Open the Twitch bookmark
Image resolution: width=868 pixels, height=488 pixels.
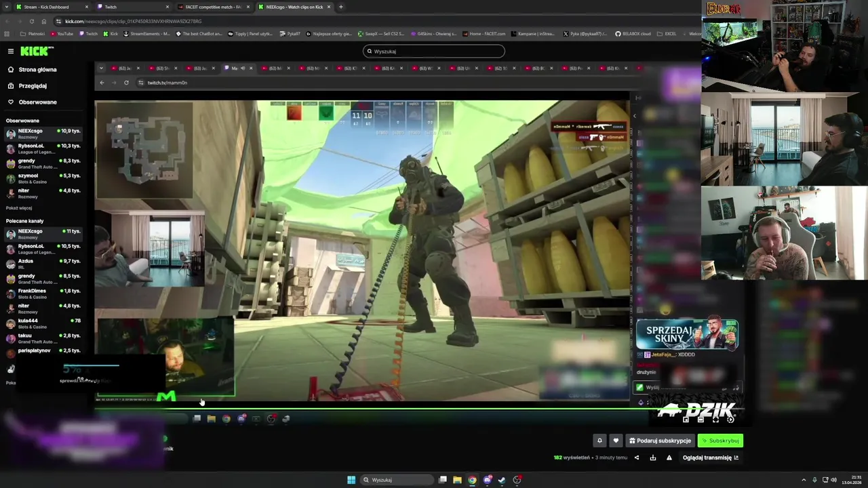click(88, 33)
